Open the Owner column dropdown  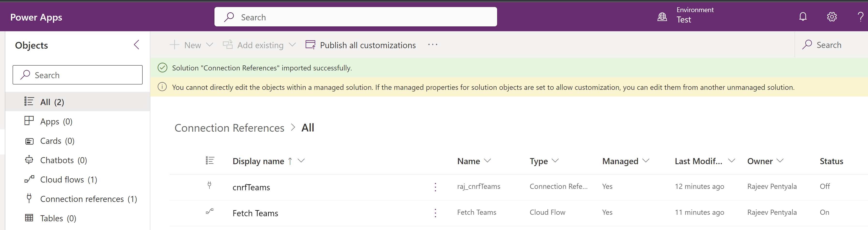tap(780, 161)
